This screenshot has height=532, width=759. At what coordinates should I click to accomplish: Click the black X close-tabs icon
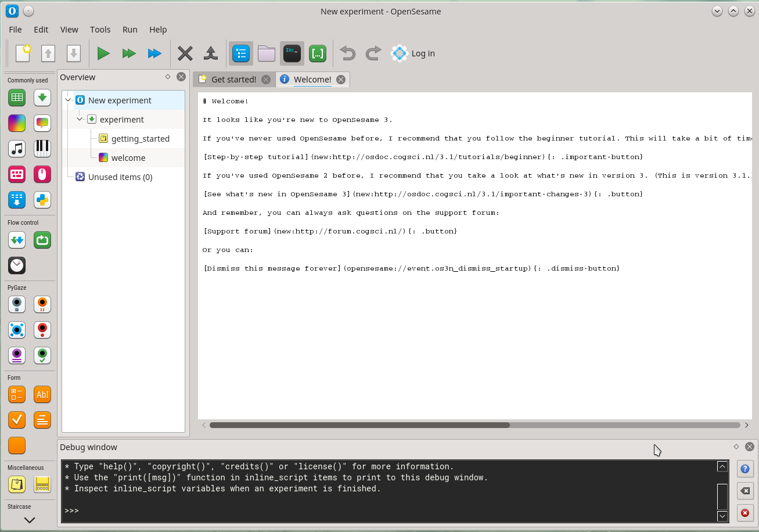185,53
